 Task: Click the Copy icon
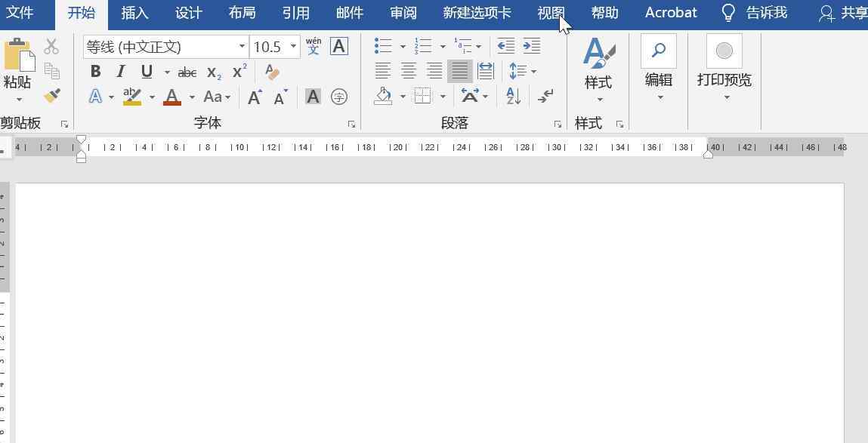tap(51, 71)
